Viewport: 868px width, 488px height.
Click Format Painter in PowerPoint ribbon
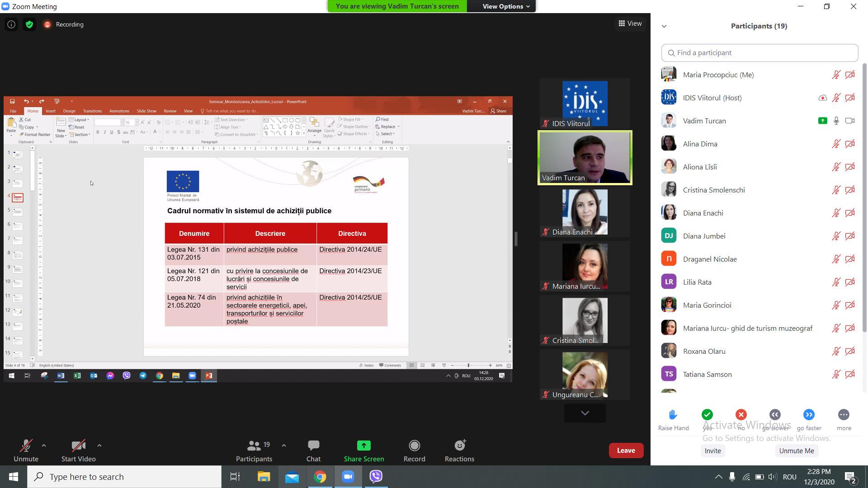tap(35, 135)
